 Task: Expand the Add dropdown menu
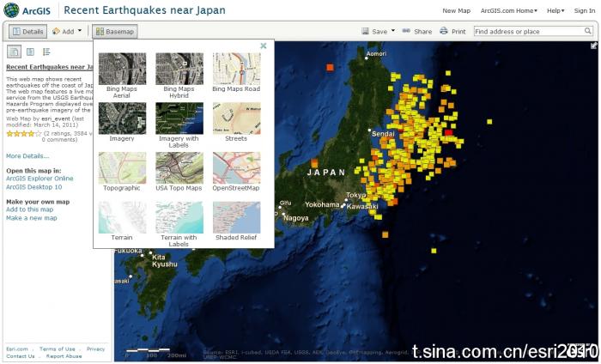click(68, 31)
